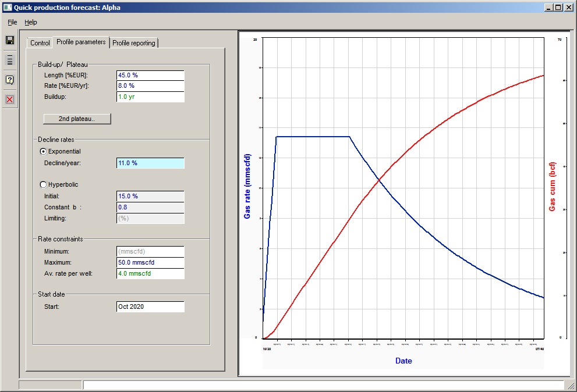
Task: Open help via the question mark icon
Action: [x=9, y=80]
